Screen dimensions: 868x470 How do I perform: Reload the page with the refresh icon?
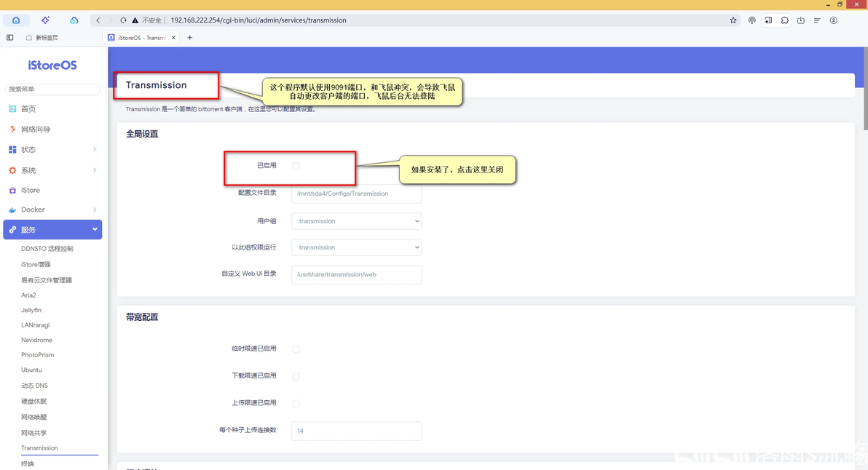click(123, 20)
